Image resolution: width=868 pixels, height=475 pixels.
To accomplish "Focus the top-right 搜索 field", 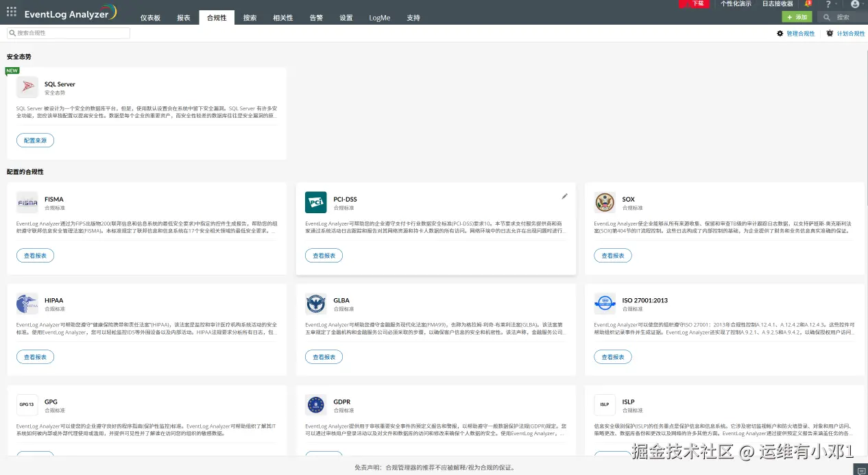I will pos(841,17).
